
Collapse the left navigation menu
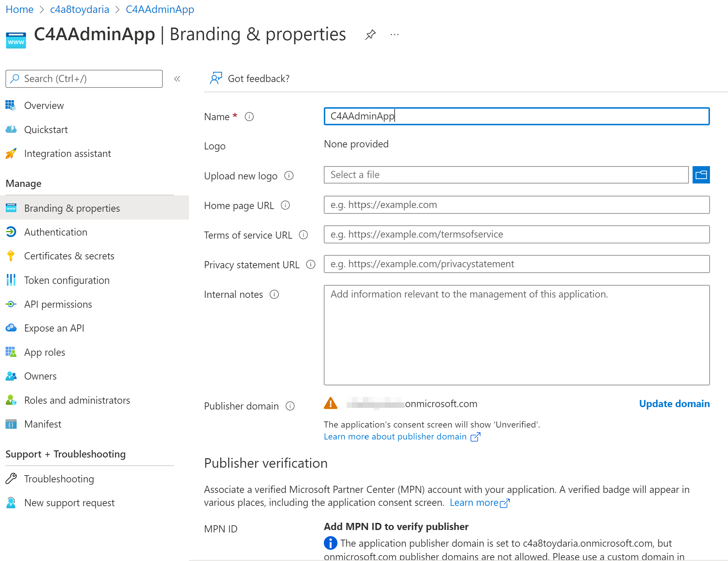point(177,79)
